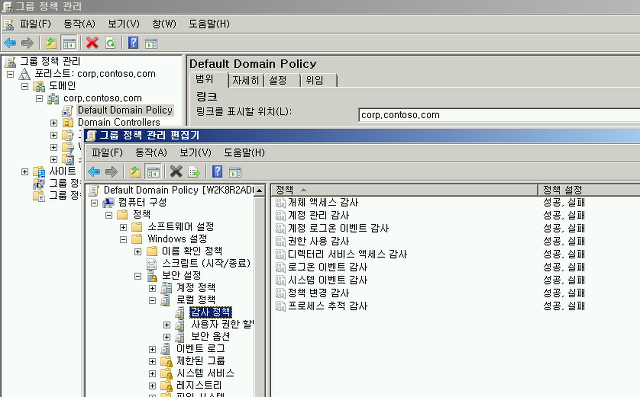This screenshot has width=640, height=397.
Task: Expand 이벤트 로그 node
Action: (152, 349)
